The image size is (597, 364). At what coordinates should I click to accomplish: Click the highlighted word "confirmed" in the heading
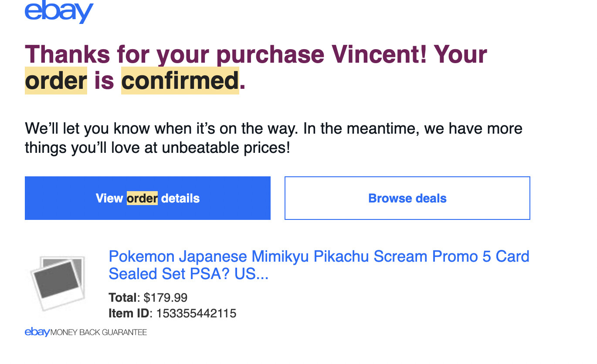[x=180, y=81]
